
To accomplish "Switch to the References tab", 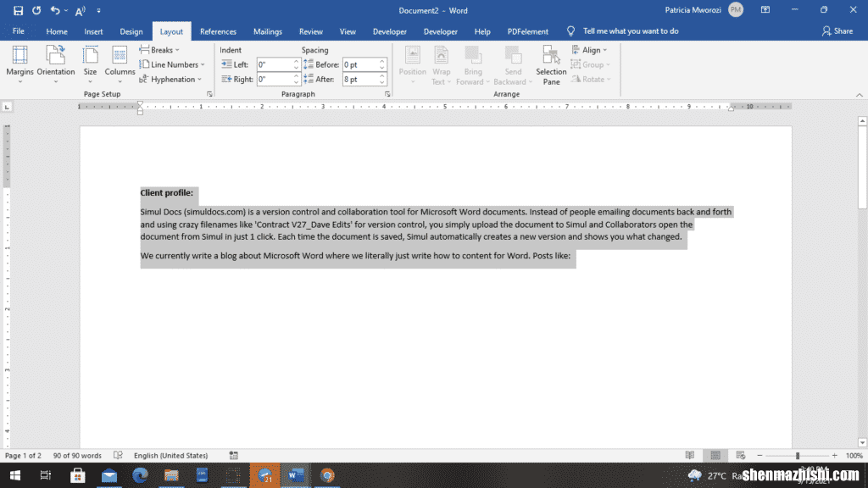I will [x=218, y=31].
